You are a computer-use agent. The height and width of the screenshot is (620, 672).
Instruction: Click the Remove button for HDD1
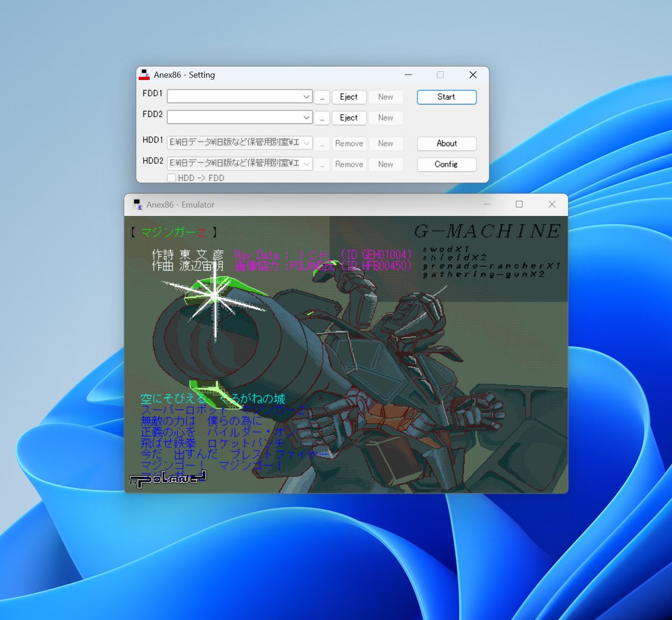click(349, 143)
